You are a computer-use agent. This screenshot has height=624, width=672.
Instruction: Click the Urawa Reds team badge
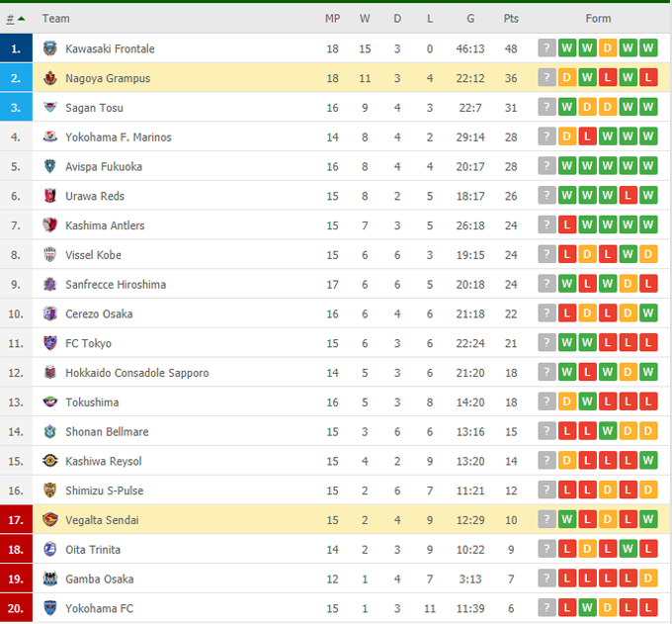pos(50,196)
